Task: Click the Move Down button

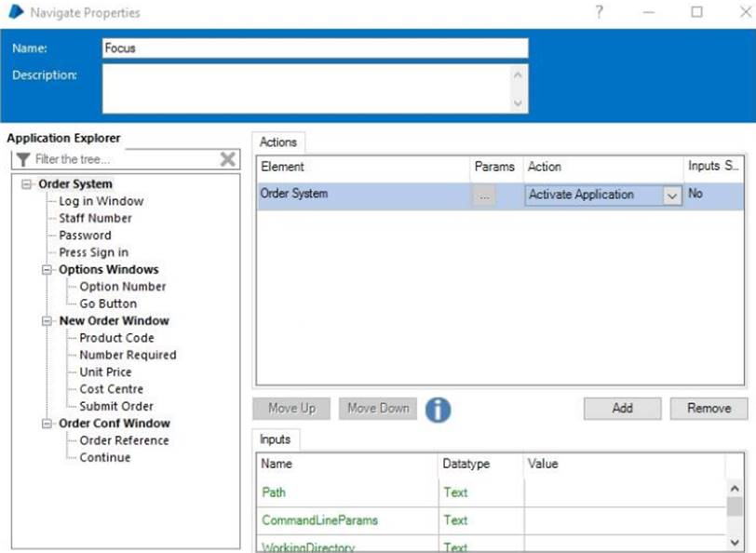Action: tap(378, 409)
